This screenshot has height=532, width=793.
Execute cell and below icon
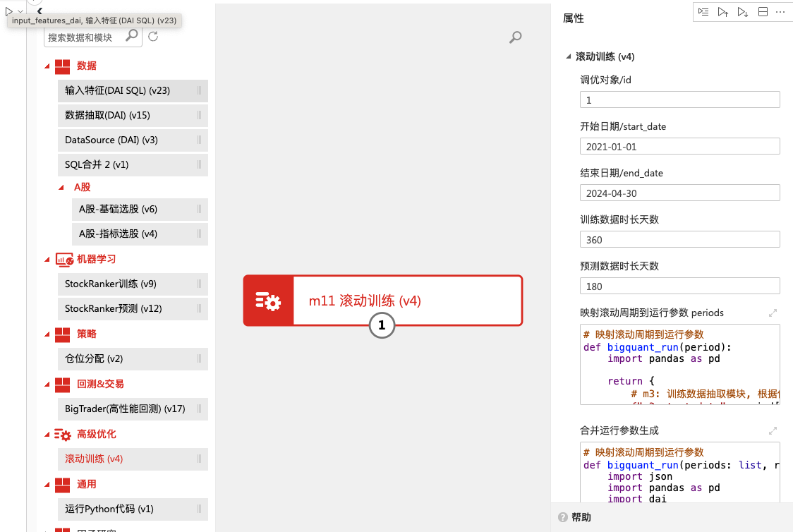coord(742,12)
